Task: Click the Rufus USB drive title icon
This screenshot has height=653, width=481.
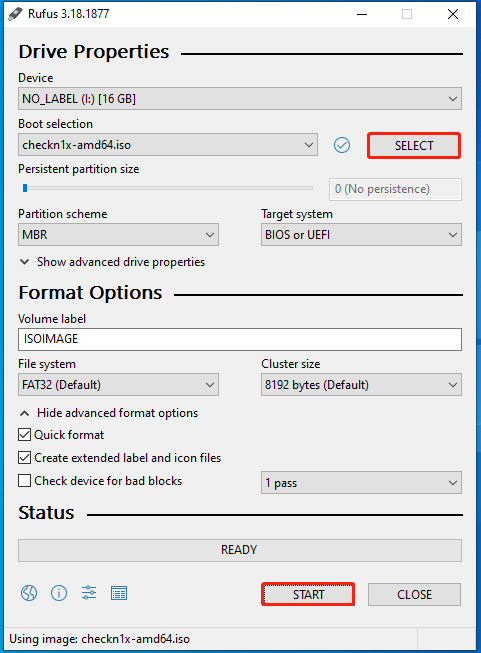Action: [x=15, y=14]
